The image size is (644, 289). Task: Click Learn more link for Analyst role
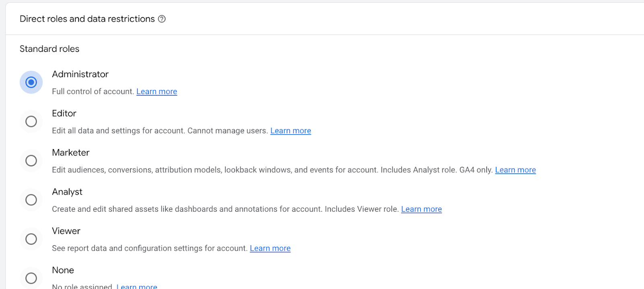(x=421, y=209)
